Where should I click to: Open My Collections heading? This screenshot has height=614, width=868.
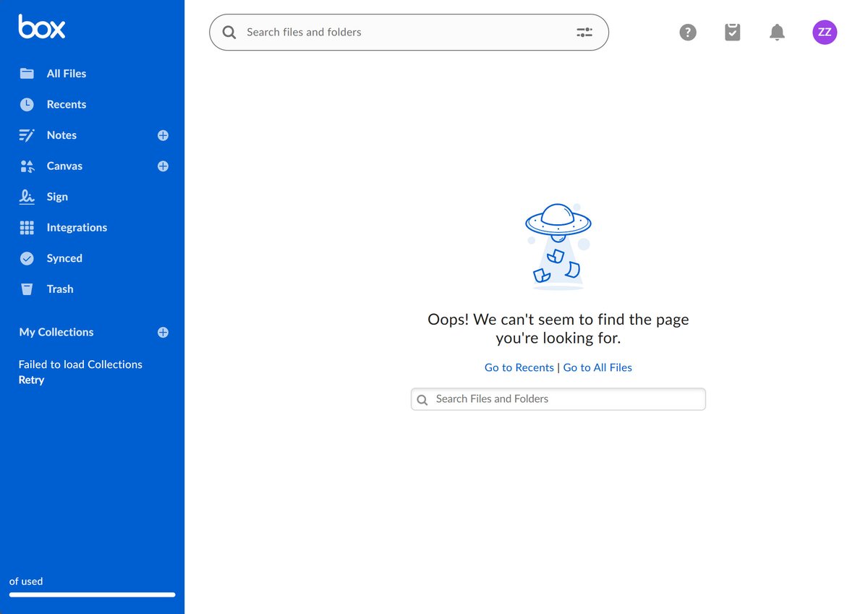click(56, 332)
